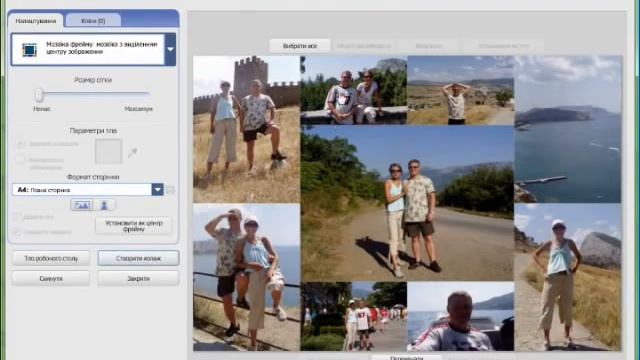
Task: Choose landscape page orientation icon
Action: tap(82, 205)
